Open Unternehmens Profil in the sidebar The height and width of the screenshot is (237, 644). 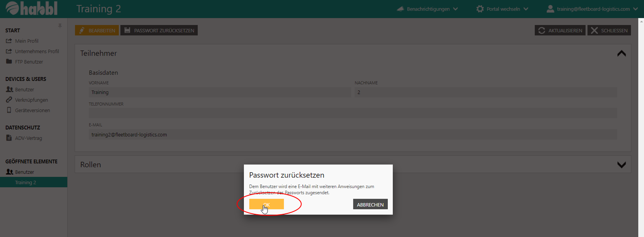tap(37, 51)
